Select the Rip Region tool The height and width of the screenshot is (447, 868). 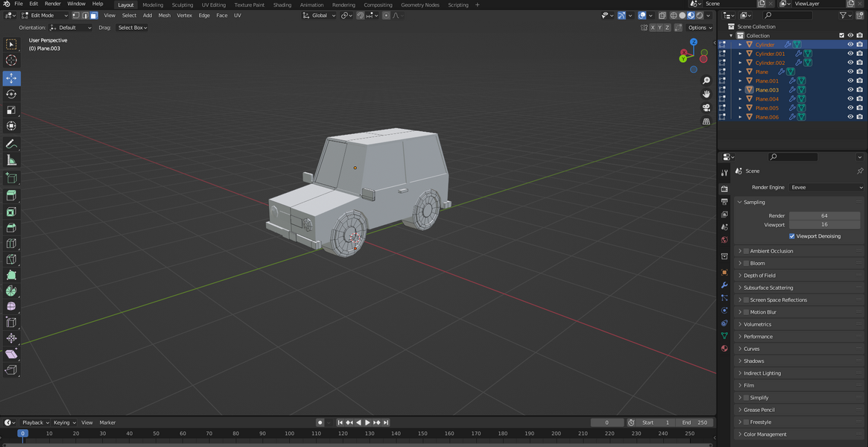(11, 370)
